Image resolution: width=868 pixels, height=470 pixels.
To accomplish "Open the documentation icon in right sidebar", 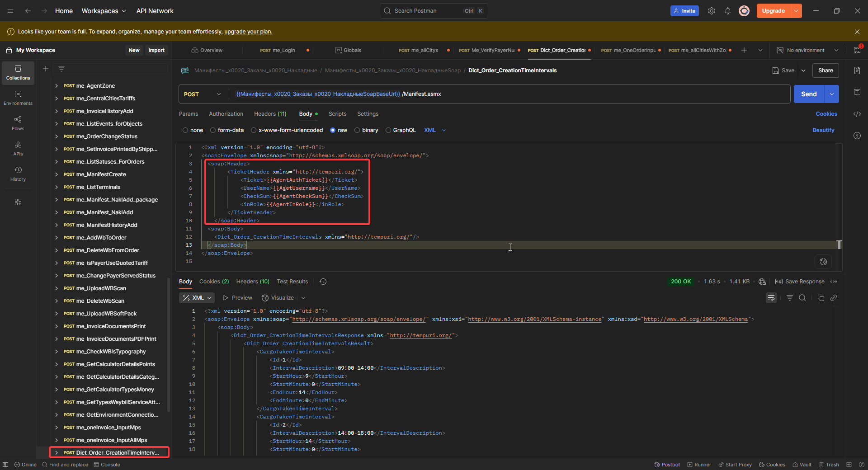I will 857,70.
